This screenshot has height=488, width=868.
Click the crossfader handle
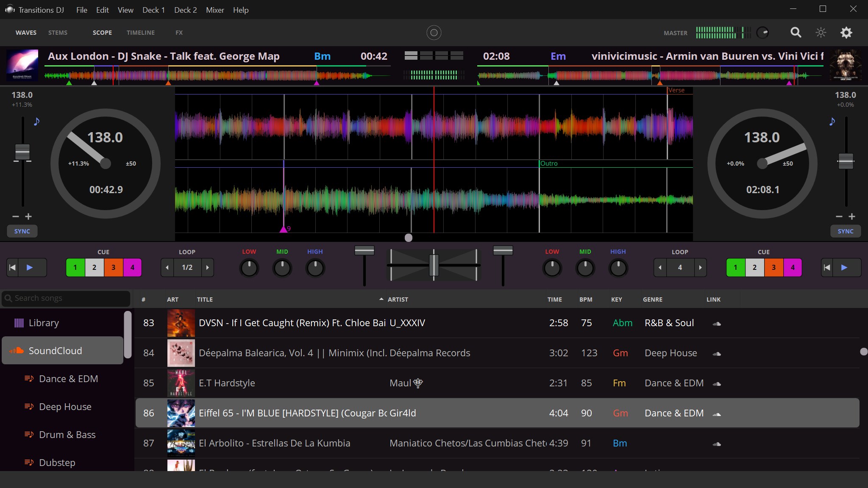[x=434, y=265]
